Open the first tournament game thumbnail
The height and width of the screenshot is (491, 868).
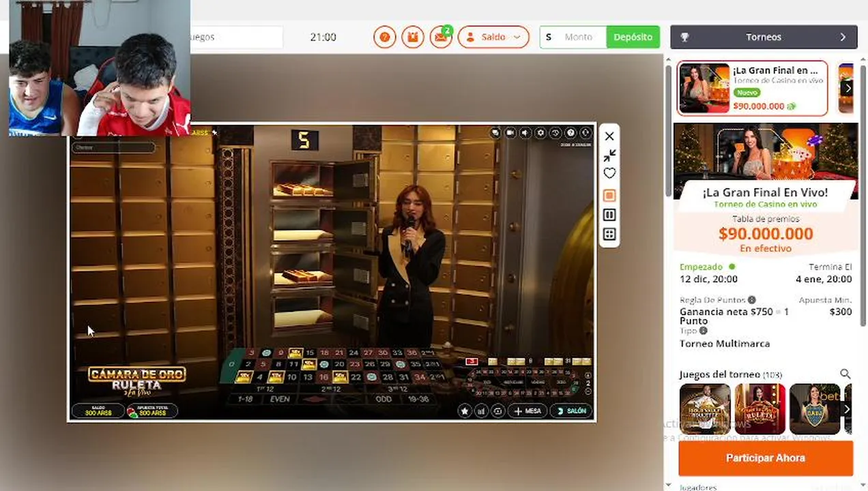coord(705,409)
